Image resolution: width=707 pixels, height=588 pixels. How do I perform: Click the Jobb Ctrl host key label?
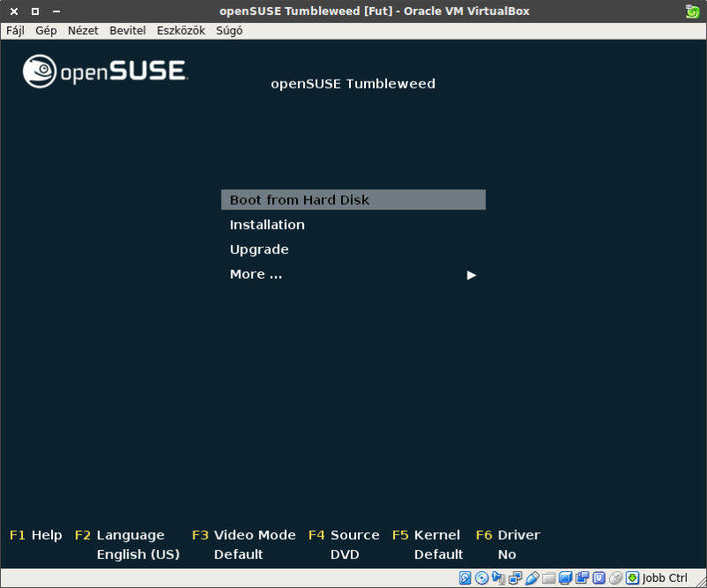click(x=665, y=578)
